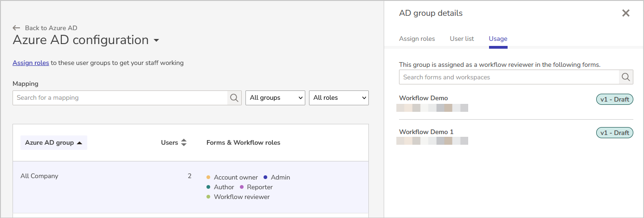644x218 pixels.
Task: Click the v1 - Draft badge for Workflow Demo 1
Action: [615, 133]
